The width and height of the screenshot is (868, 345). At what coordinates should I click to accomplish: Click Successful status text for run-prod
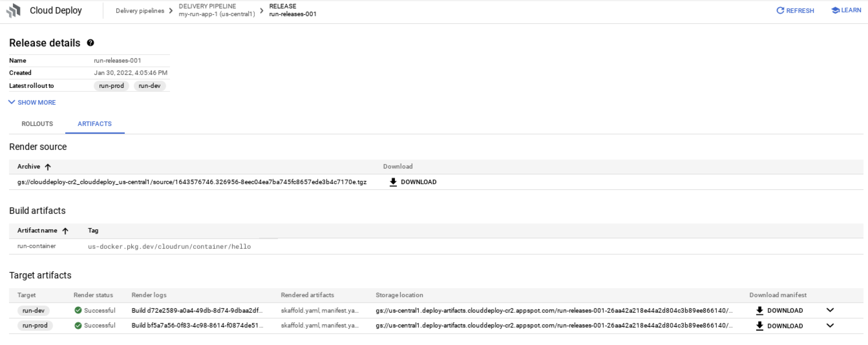coord(100,326)
